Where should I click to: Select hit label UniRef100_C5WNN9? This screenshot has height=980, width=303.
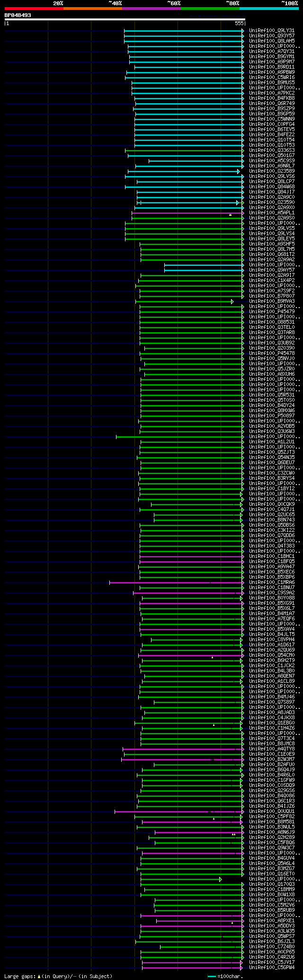273,119
